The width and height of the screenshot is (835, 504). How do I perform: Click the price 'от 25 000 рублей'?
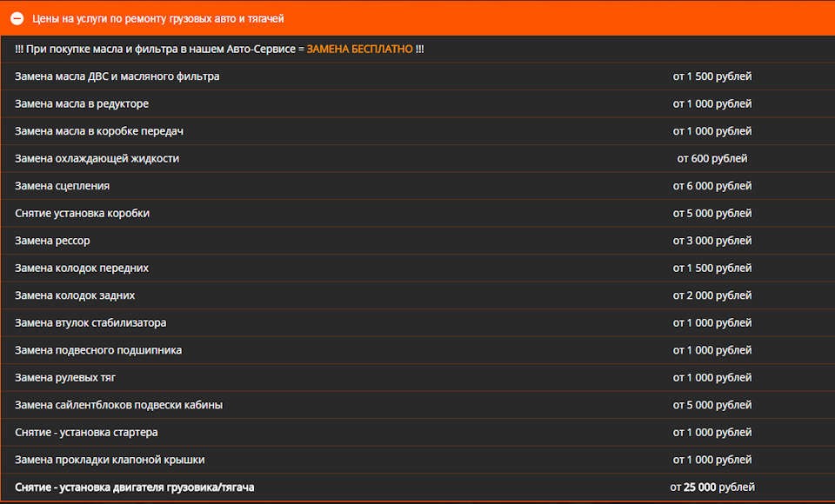[712, 487]
